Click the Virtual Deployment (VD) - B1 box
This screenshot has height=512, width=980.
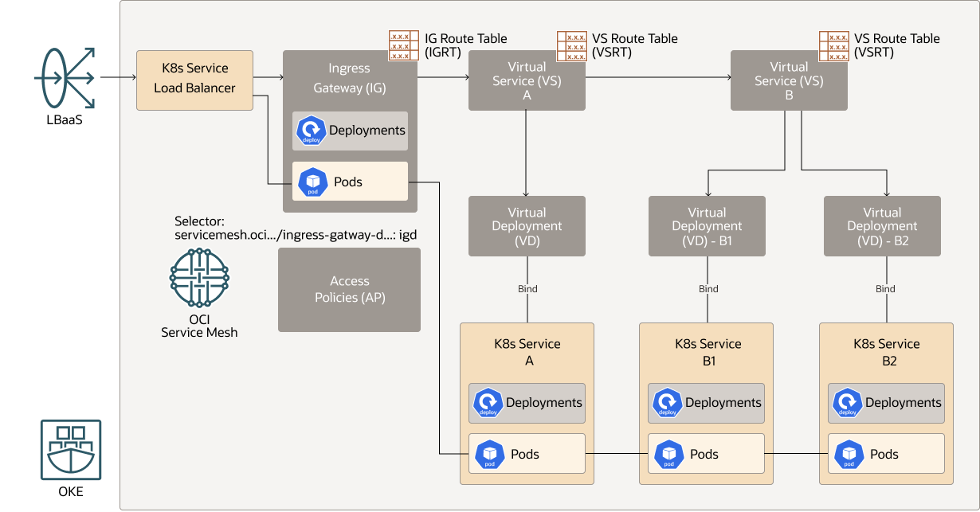[706, 225]
